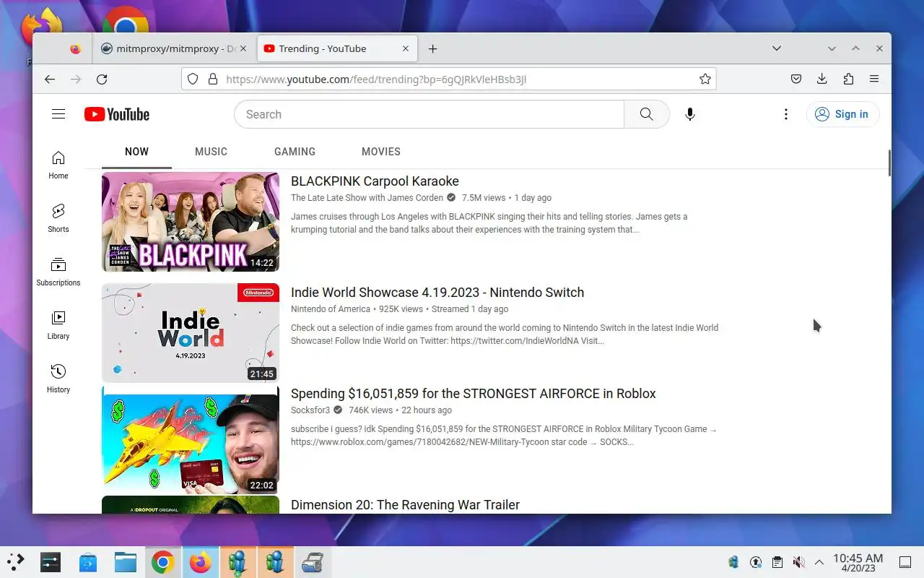Open Library in the sidebar
Screen dimensions: 924x578
click(58, 325)
